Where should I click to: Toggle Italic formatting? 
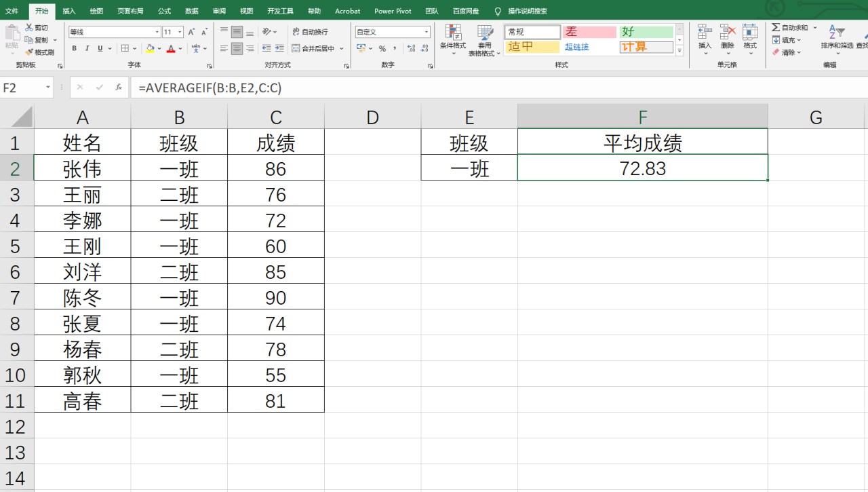[x=87, y=48]
